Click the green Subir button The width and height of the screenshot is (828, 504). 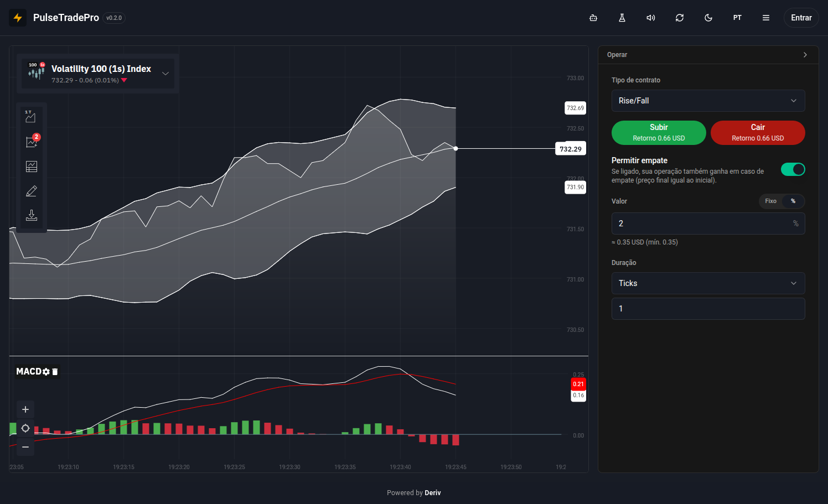tap(659, 133)
